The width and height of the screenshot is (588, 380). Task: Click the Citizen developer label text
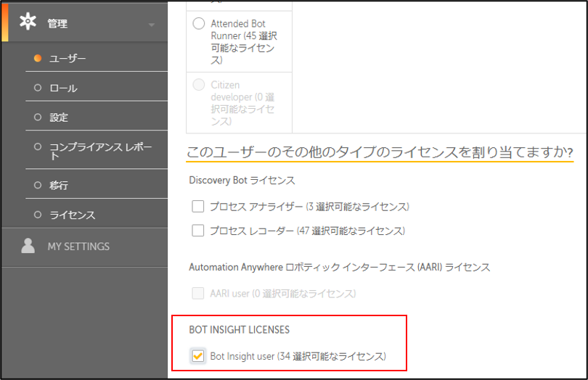point(242,103)
